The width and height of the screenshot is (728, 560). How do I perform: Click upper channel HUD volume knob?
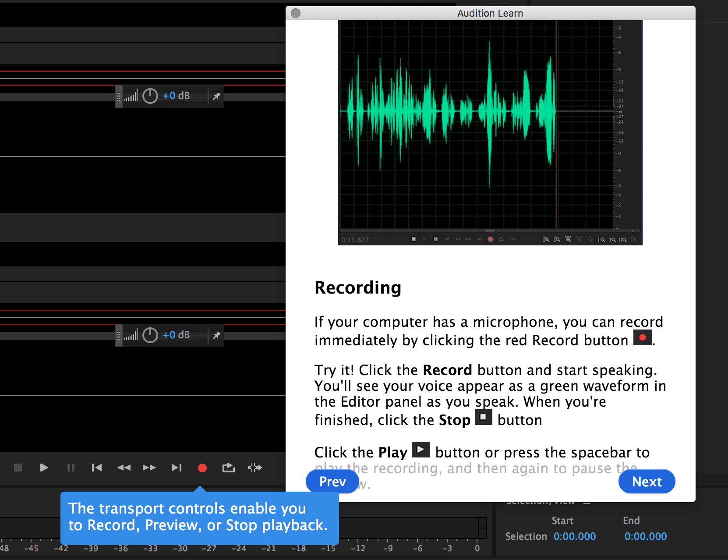pos(150,96)
